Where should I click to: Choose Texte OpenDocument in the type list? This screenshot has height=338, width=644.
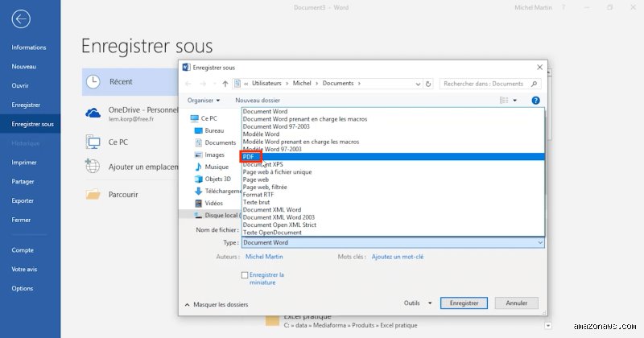click(x=393, y=233)
